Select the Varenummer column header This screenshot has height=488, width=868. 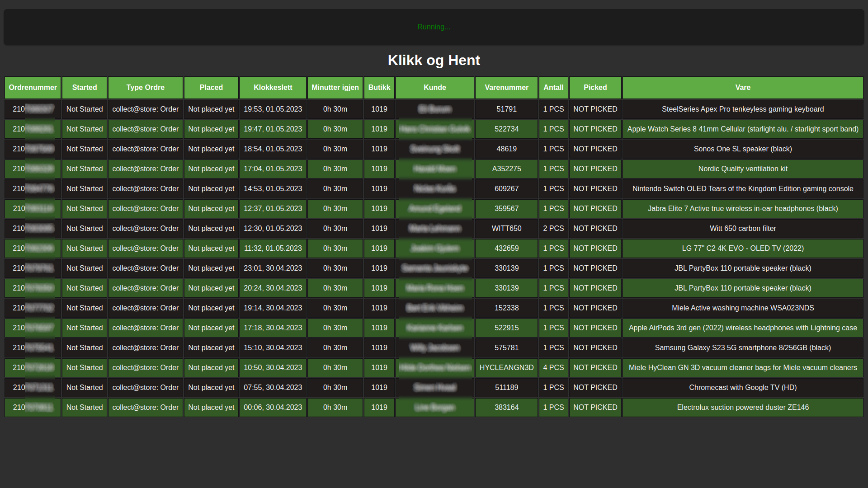pyautogui.click(x=506, y=88)
